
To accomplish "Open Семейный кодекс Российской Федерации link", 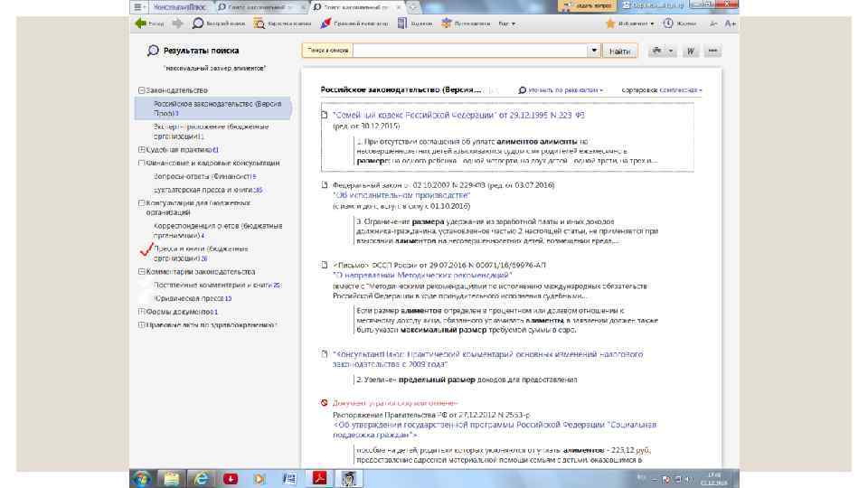I will pyautogui.click(x=458, y=115).
